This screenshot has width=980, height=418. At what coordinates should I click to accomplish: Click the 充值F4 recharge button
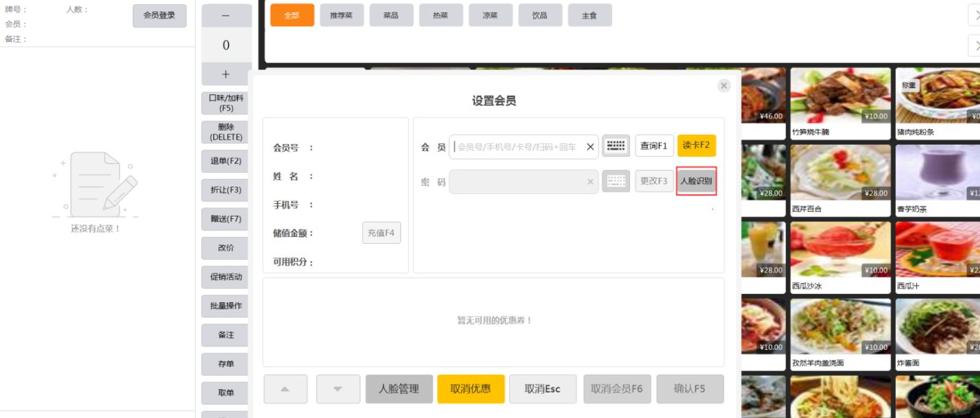pos(381,233)
